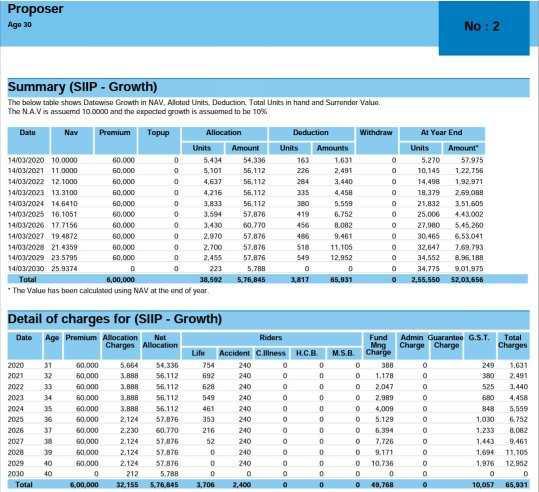Click the total year end amount 52,03,656
This screenshot has height=492, width=539.
467,280
